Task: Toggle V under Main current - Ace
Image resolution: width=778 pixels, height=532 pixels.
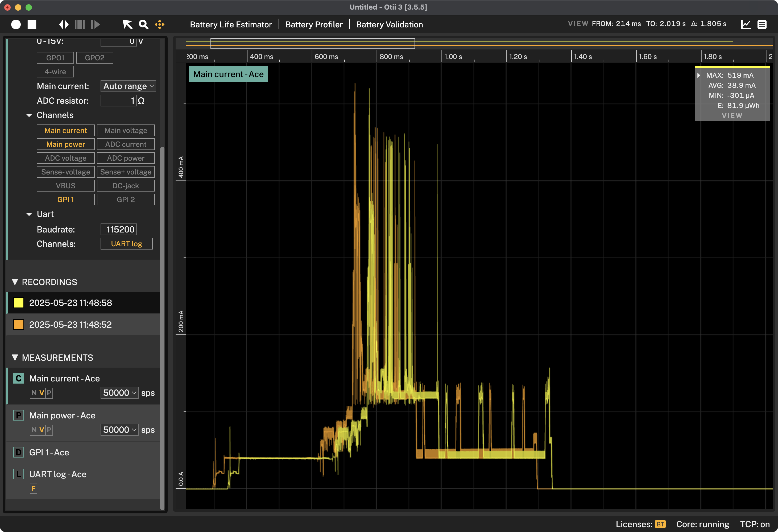Action: [x=42, y=393]
